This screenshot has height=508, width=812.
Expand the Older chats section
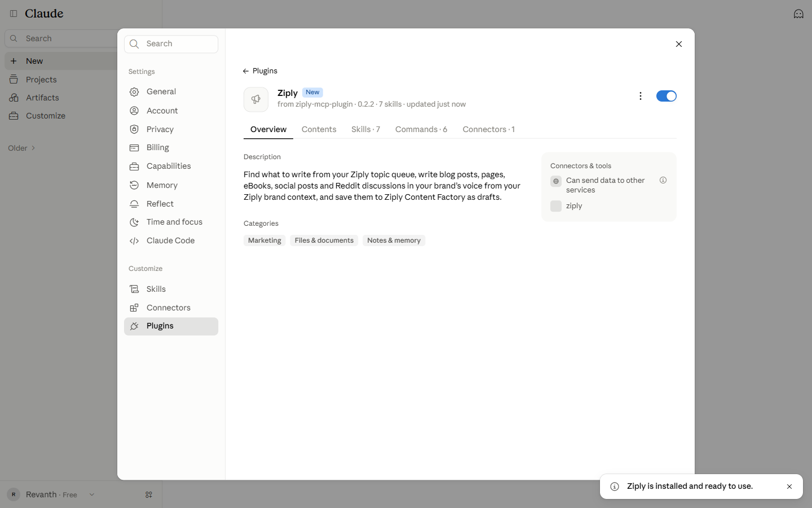coord(22,148)
